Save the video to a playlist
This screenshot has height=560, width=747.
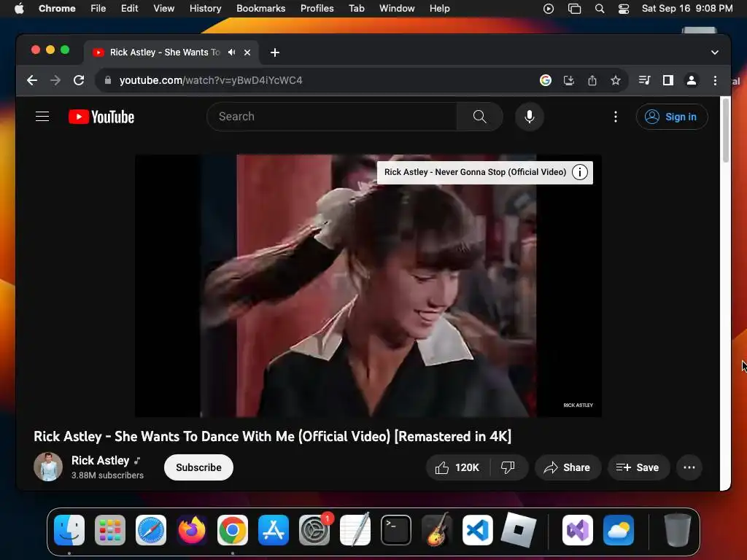click(638, 467)
